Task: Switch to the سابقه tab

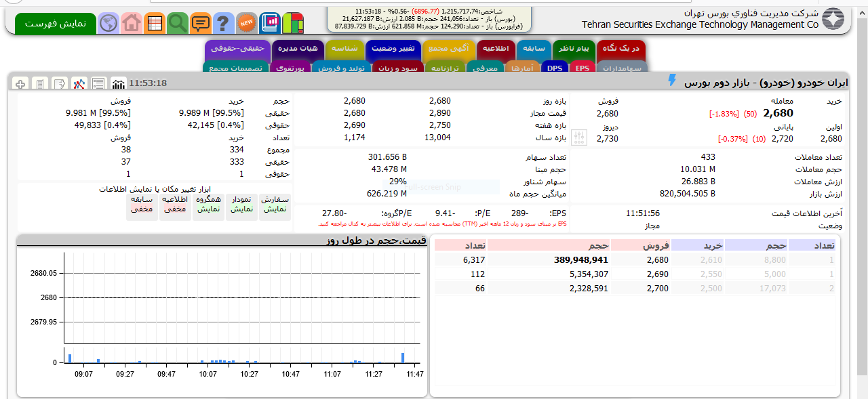Action: click(x=534, y=49)
